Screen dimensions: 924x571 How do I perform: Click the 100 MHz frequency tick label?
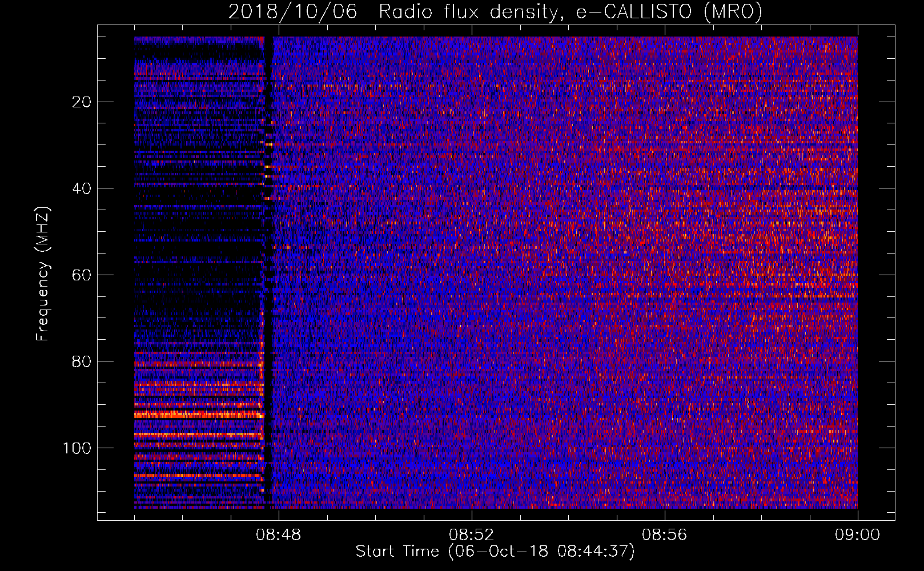tap(77, 448)
